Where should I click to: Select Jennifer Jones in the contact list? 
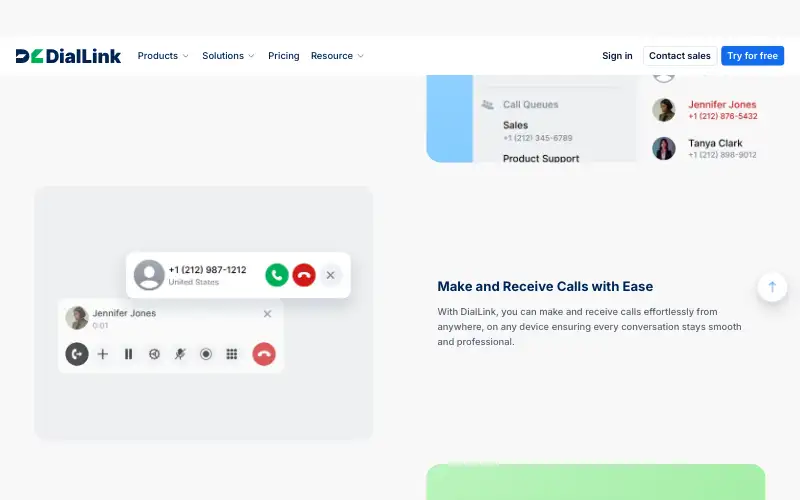(x=722, y=105)
